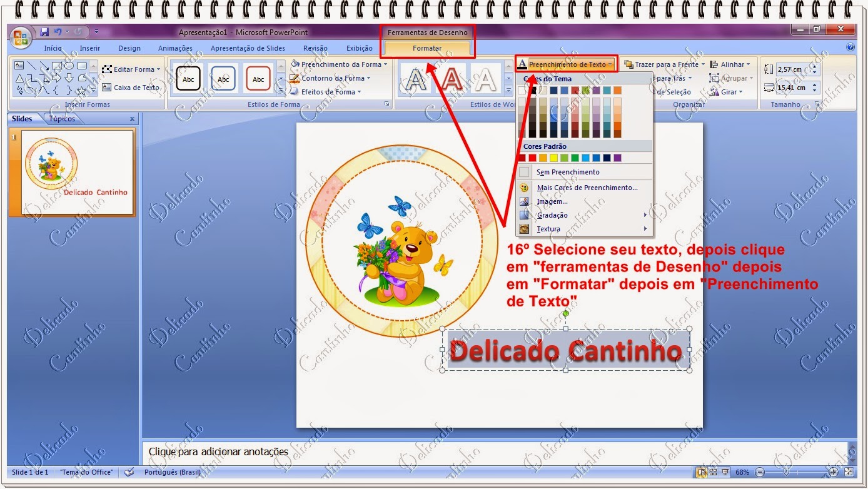
Task: Open the Revisão ribbon tab
Action: pos(315,48)
